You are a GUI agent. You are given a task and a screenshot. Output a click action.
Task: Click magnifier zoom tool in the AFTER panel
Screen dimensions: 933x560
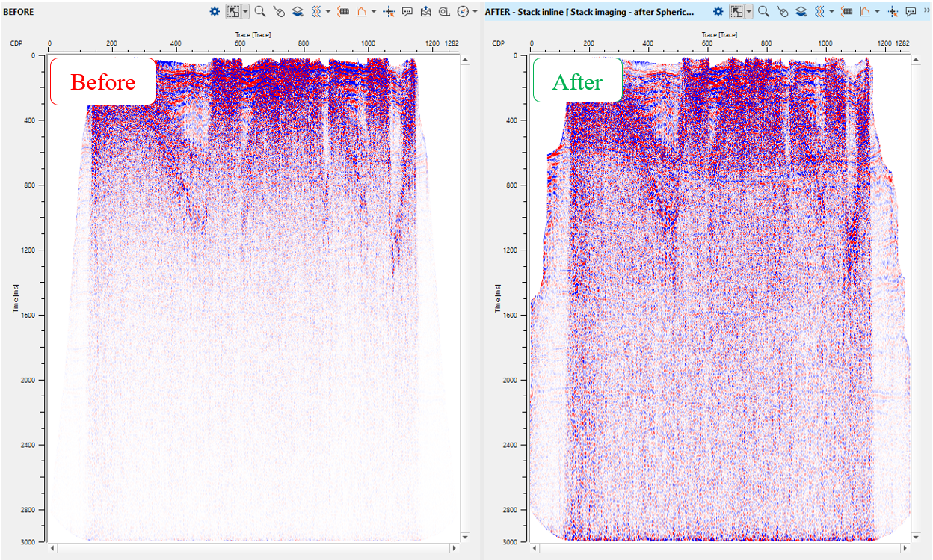click(763, 12)
